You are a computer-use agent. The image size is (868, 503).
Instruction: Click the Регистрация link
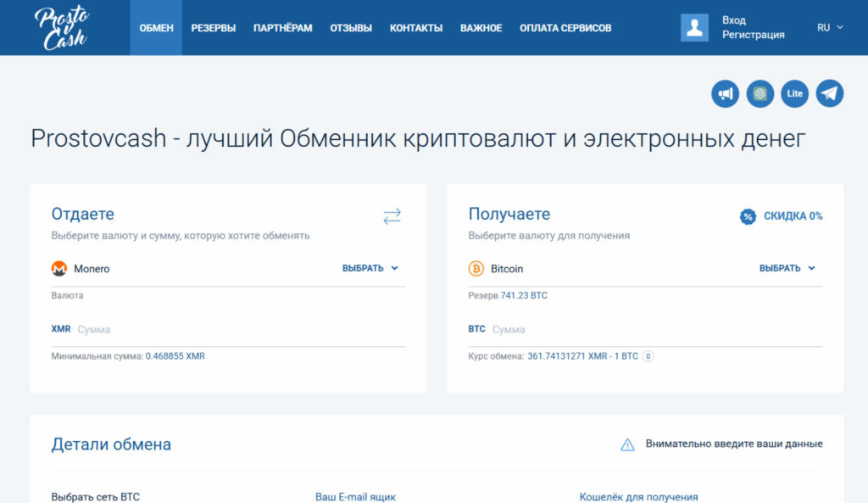pyautogui.click(x=754, y=35)
